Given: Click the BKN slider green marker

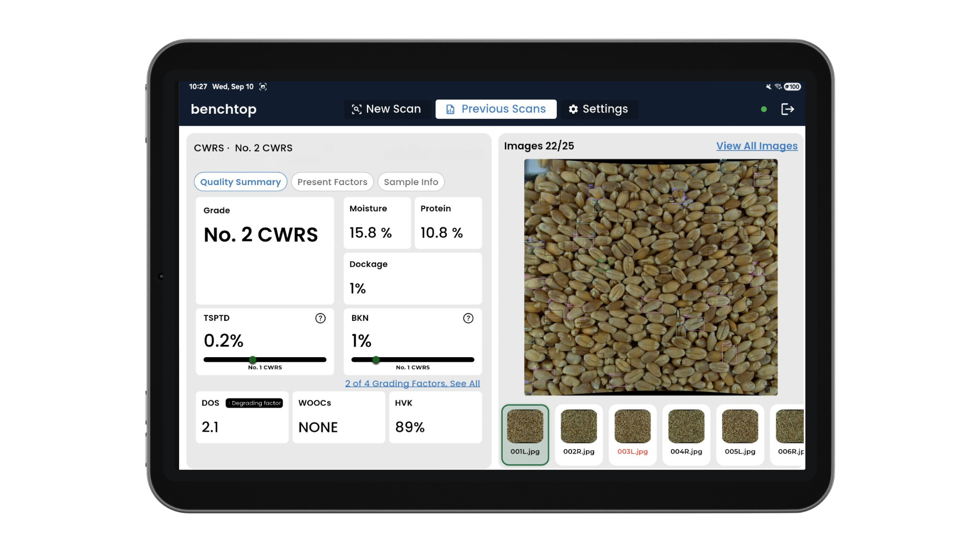Looking at the screenshot, I should [x=376, y=360].
